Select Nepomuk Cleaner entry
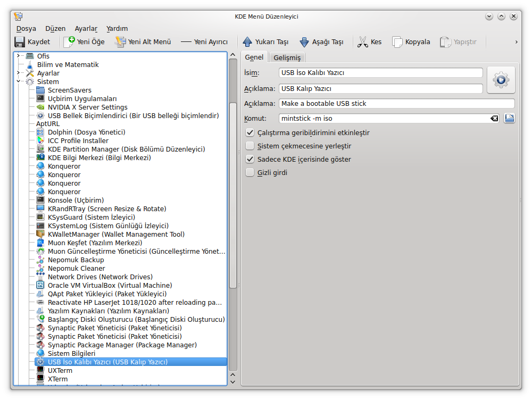The width and height of the screenshot is (532, 400). point(76,269)
